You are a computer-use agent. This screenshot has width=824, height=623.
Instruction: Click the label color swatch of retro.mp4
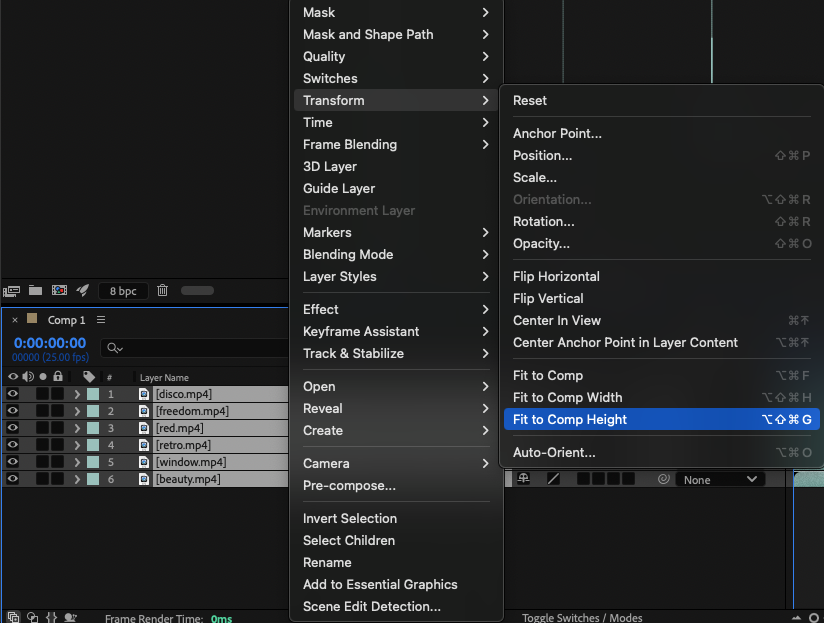(93, 445)
